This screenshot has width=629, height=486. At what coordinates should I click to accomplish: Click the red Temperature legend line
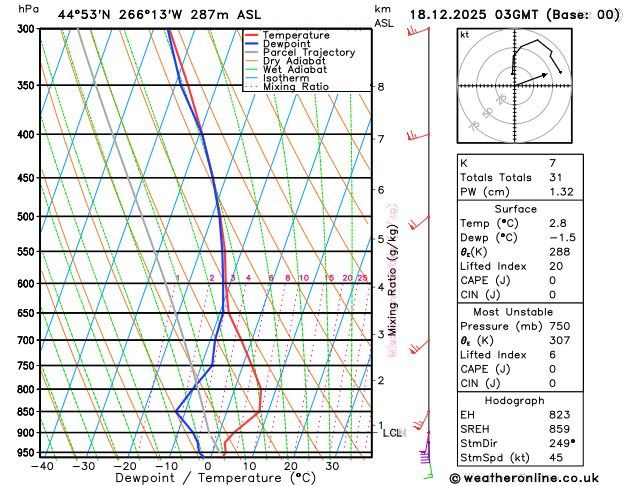[x=252, y=35]
